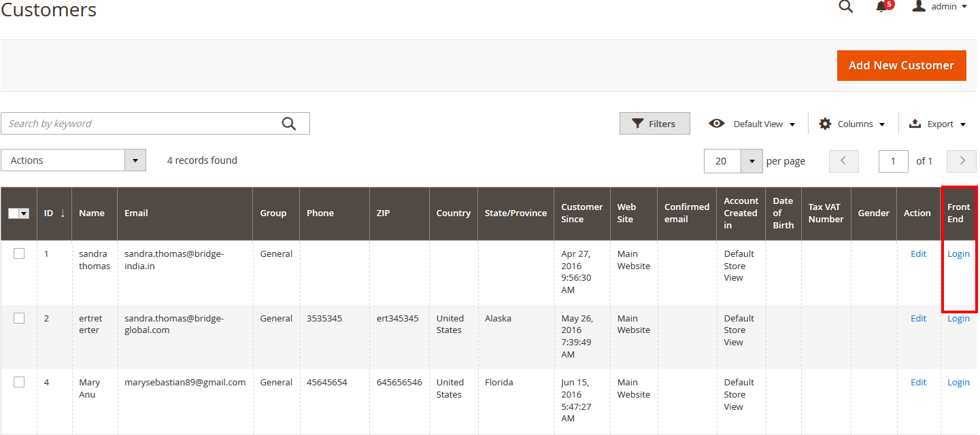Click the magnifier search icon in header
This screenshot has width=980, height=435.
[x=845, y=7]
